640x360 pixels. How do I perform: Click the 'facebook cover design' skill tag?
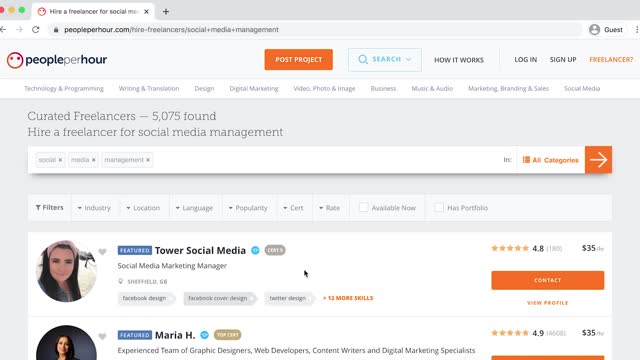tap(219, 298)
